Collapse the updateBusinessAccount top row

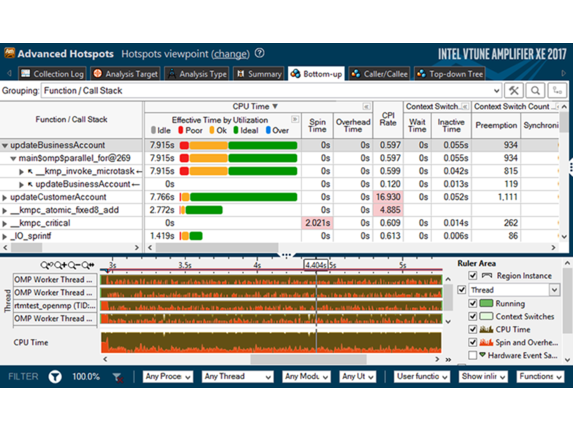[5, 145]
